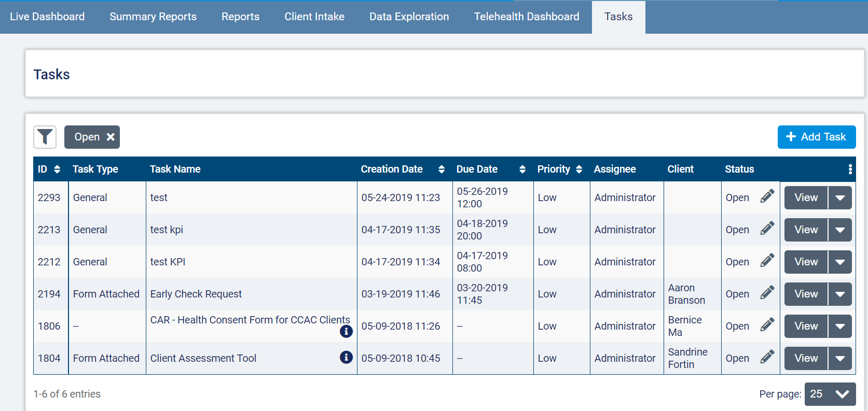
Task: Click the Add Task button
Action: point(817,137)
